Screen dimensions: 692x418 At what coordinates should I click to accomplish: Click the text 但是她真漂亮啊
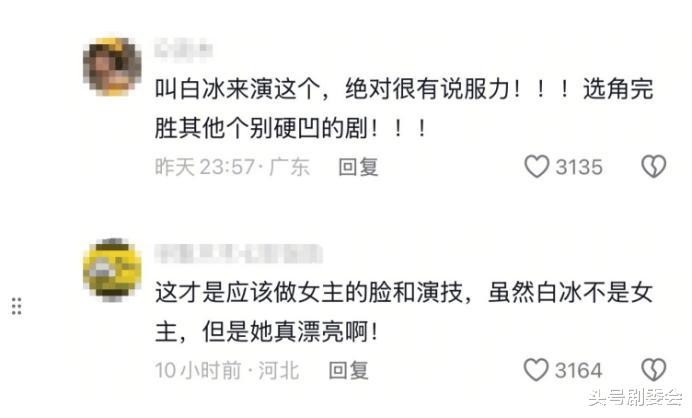(x=290, y=331)
